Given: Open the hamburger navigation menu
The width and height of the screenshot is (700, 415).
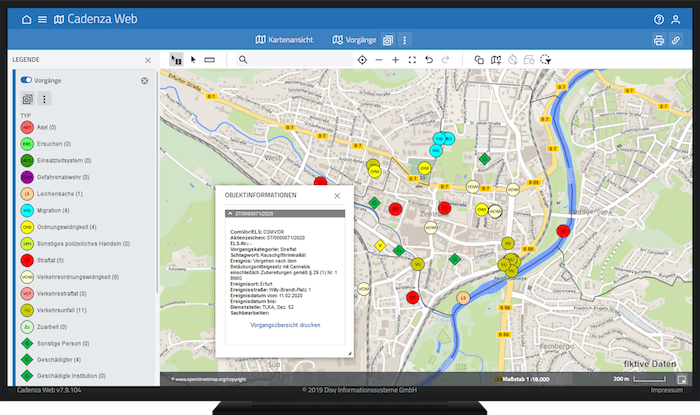Looking at the screenshot, I should 42,19.
